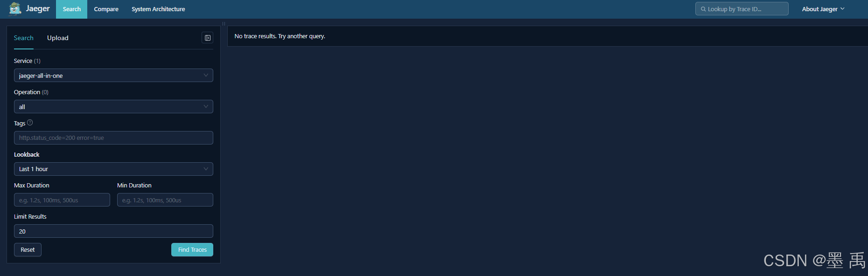Expand the About Jaeger dropdown menu
The width and height of the screenshot is (868, 276).
tap(823, 9)
